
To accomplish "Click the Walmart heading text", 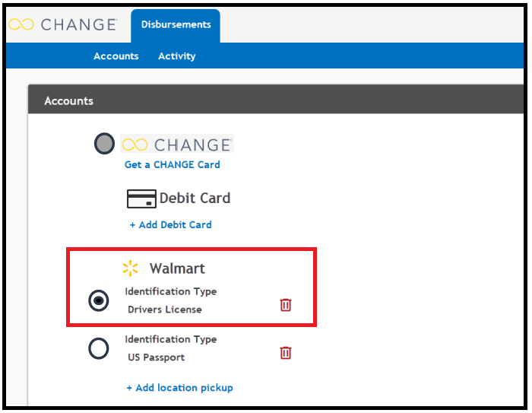I will pos(177,268).
